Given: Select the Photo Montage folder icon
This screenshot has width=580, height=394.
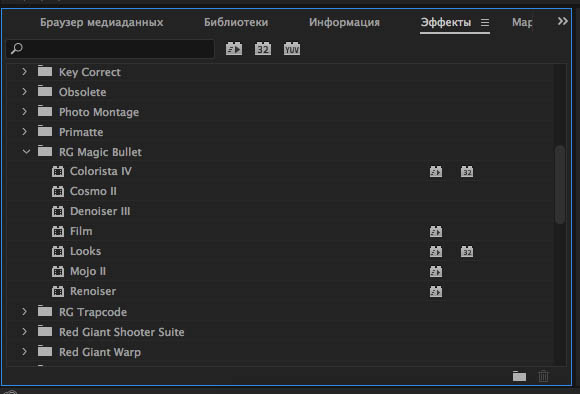Looking at the screenshot, I should pyautogui.click(x=45, y=111).
